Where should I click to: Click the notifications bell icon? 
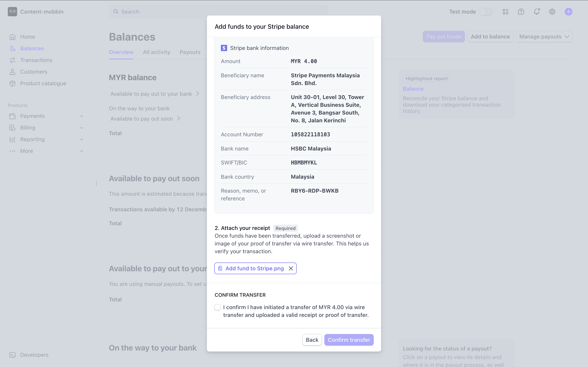536,12
